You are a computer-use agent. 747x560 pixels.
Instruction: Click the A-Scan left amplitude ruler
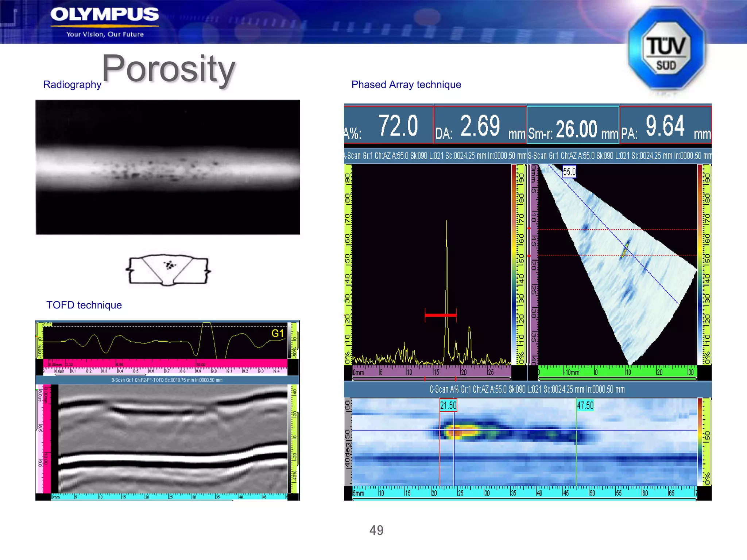pos(348,264)
